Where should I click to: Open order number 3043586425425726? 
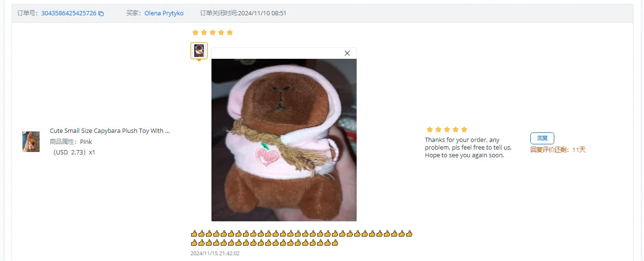point(69,13)
